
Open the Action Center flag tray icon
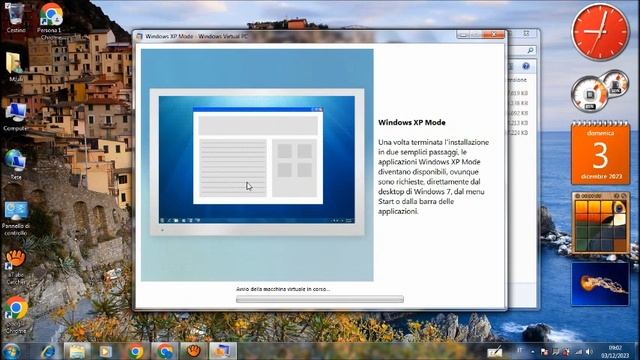[x=544, y=351]
